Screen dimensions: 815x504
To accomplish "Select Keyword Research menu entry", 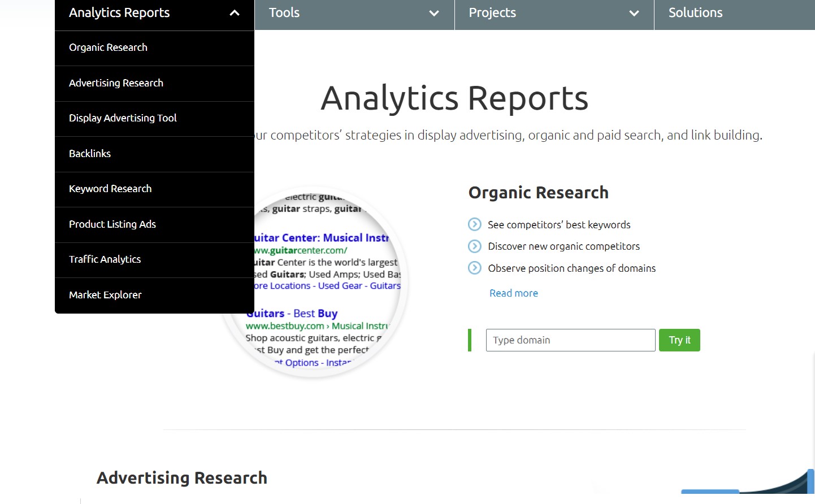I will coord(154,189).
